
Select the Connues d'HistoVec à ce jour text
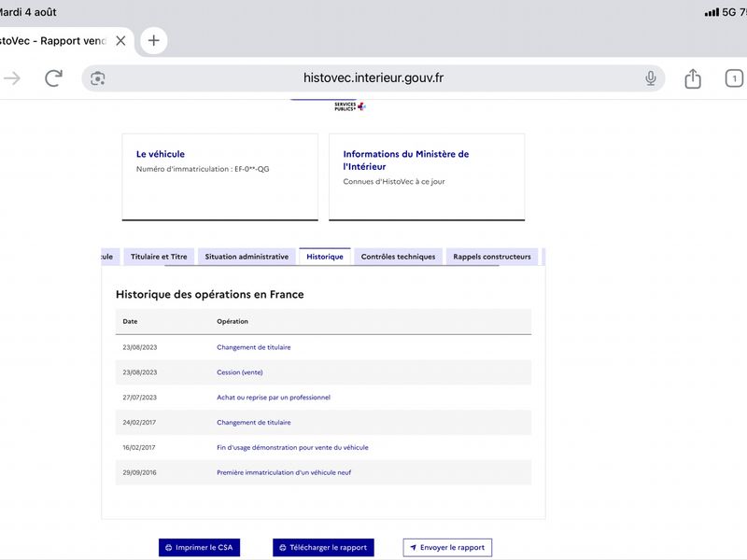394,181
